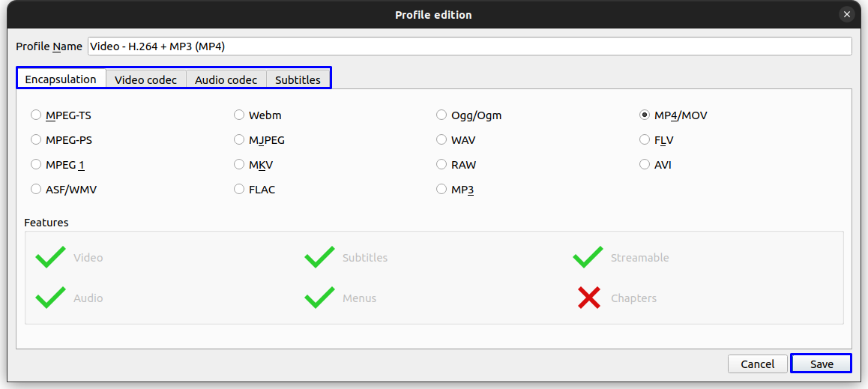Go to the Subtitles tab
The width and height of the screenshot is (868, 389).
coord(298,79)
